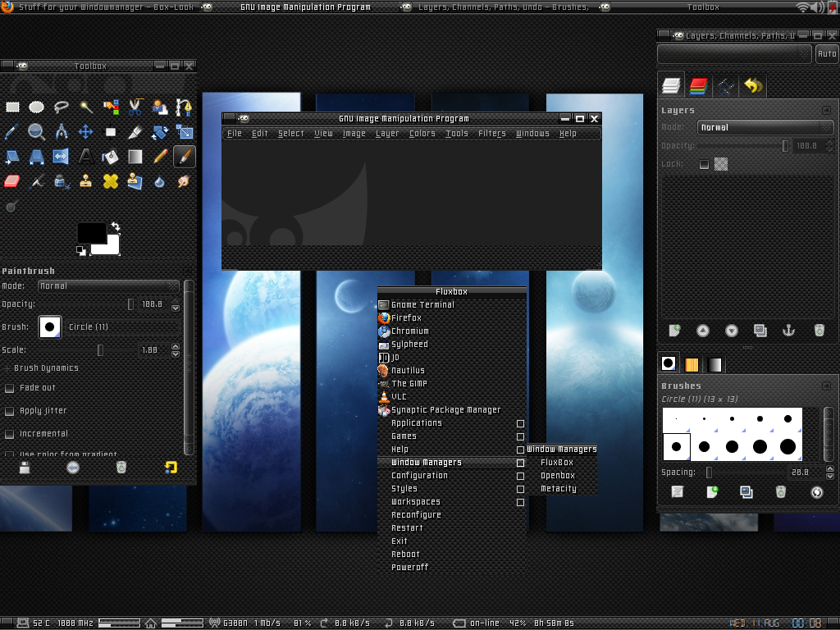This screenshot has width=840, height=630.
Task: Open the Filters menu in GIMP
Action: point(492,134)
